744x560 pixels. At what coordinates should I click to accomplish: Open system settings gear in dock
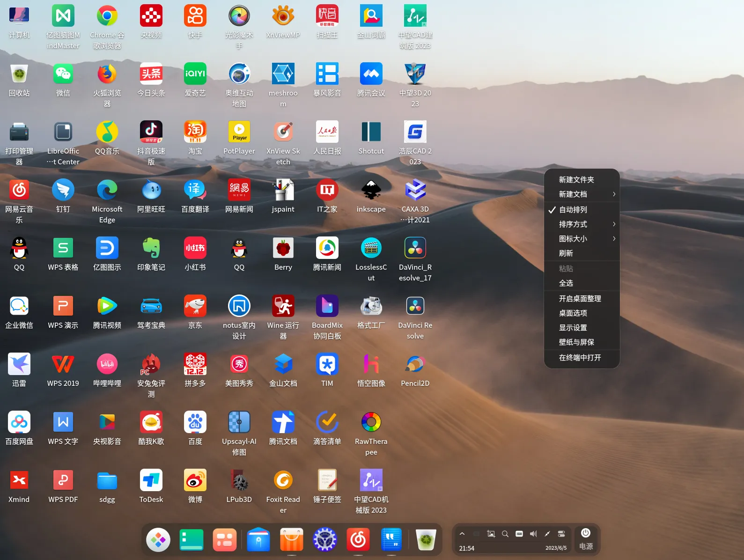tap(325, 540)
